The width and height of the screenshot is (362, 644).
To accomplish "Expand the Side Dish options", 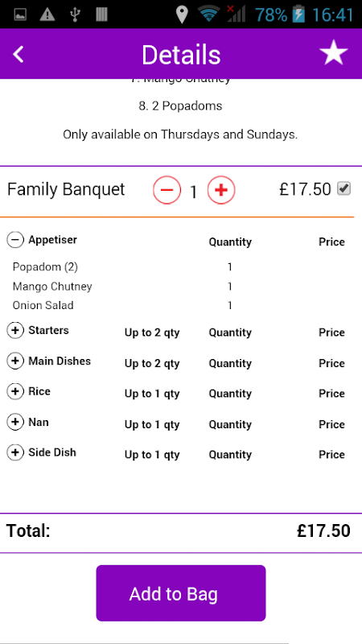I will pos(15,452).
